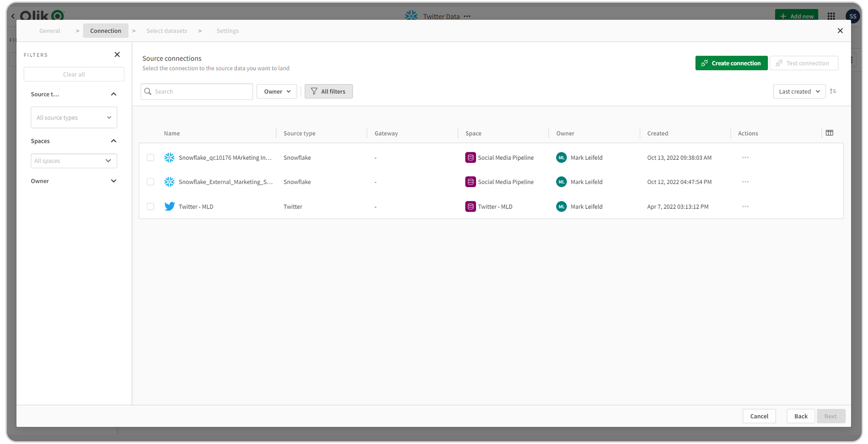Click the Add new button
This screenshot has width=868, height=444.
click(x=797, y=16)
